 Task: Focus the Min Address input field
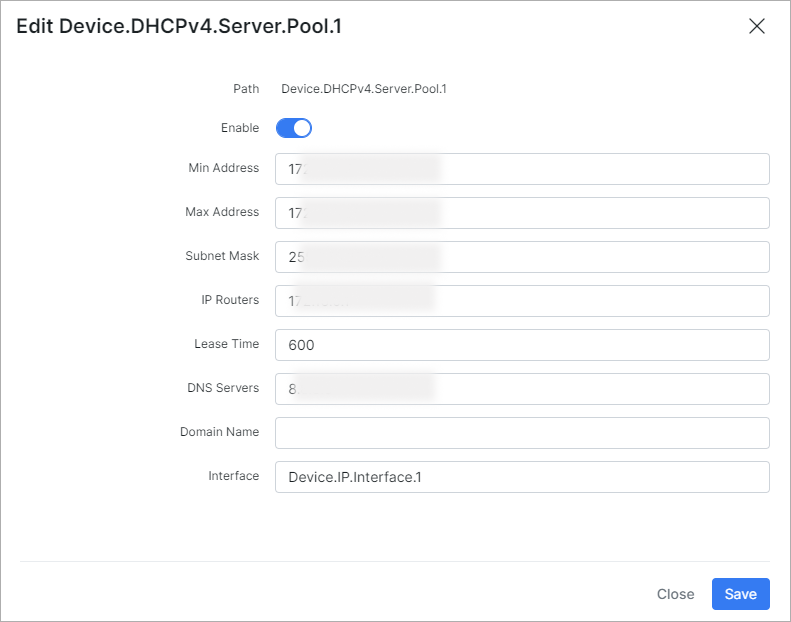point(522,169)
